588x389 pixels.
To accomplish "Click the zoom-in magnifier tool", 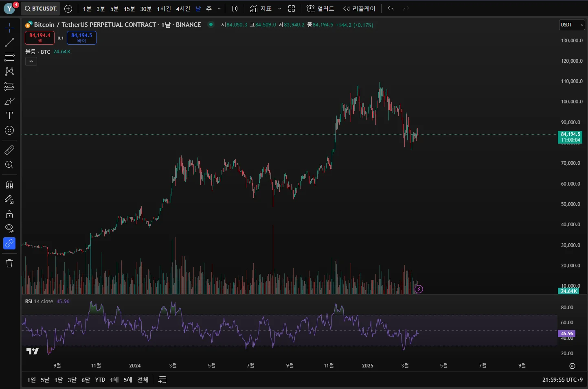I will click(9, 165).
